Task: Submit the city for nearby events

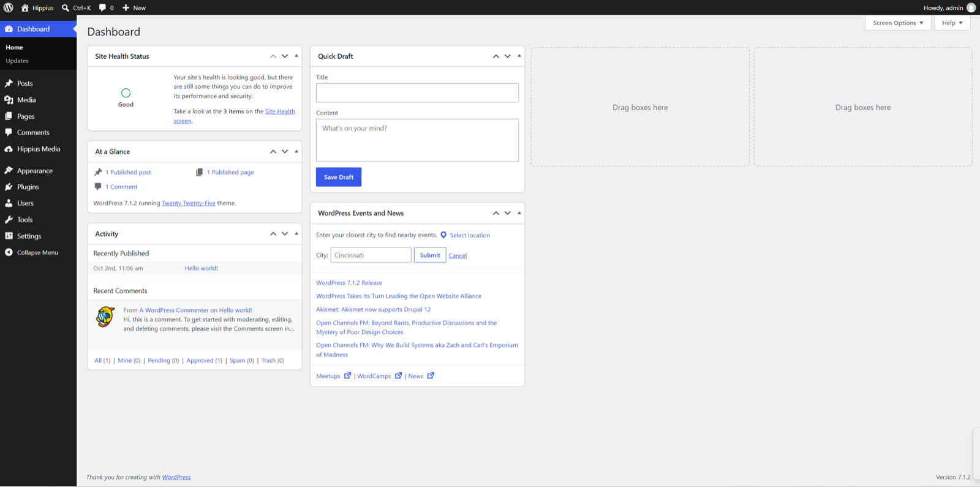Action: [x=430, y=255]
